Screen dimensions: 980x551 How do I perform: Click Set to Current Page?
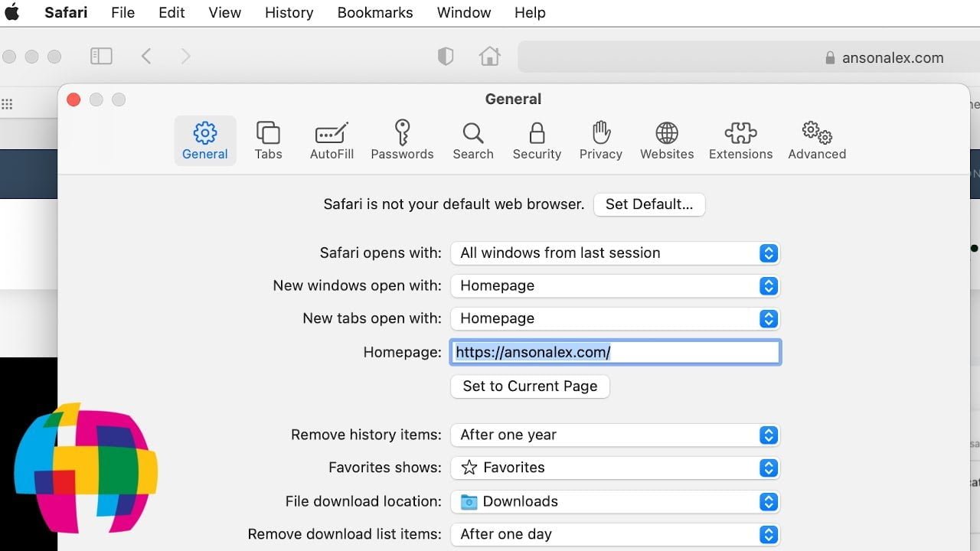coord(530,386)
